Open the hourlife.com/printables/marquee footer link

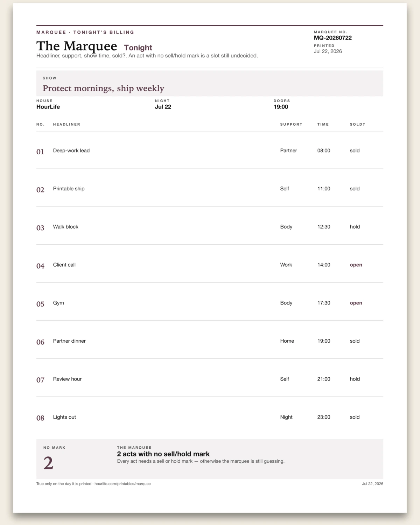point(122,484)
